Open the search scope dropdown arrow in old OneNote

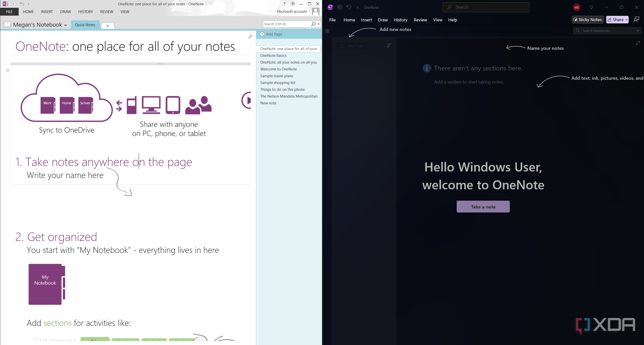click(318, 24)
